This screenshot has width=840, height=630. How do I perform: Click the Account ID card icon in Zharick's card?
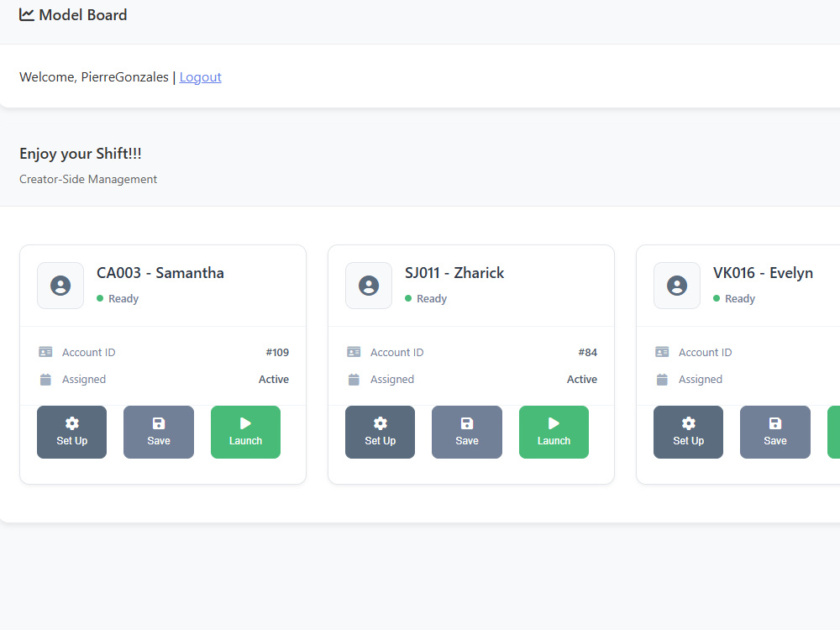pyautogui.click(x=354, y=352)
